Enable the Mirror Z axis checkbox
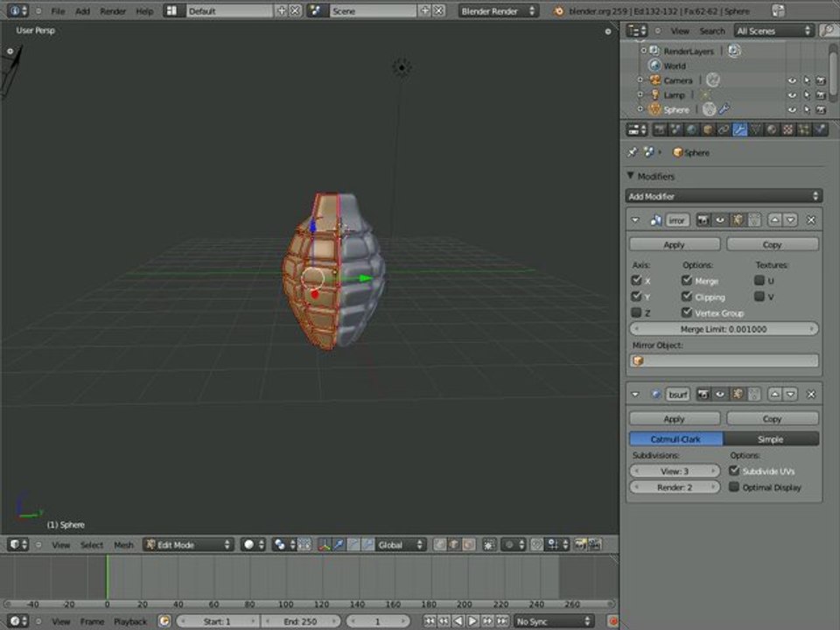 pos(636,312)
